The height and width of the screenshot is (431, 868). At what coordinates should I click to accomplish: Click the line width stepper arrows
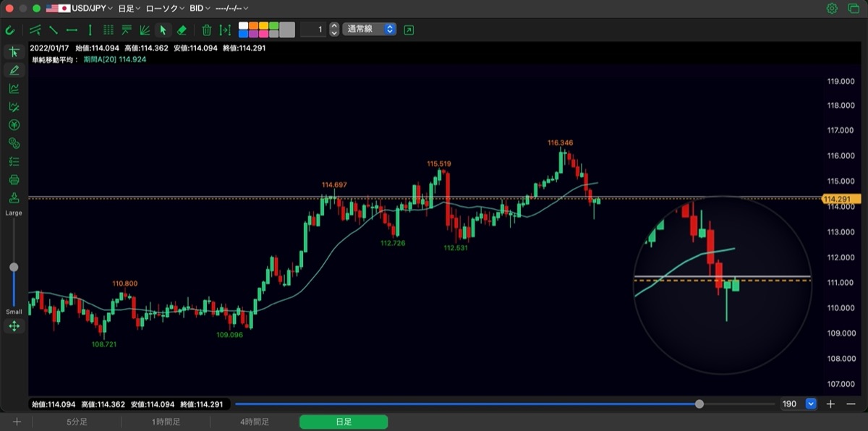(x=334, y=30)
